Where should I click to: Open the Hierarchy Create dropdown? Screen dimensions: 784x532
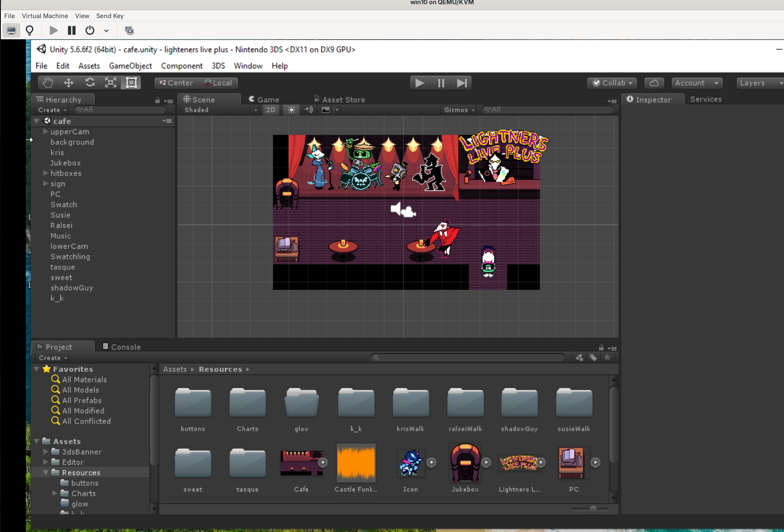click(x=52, y=110)
